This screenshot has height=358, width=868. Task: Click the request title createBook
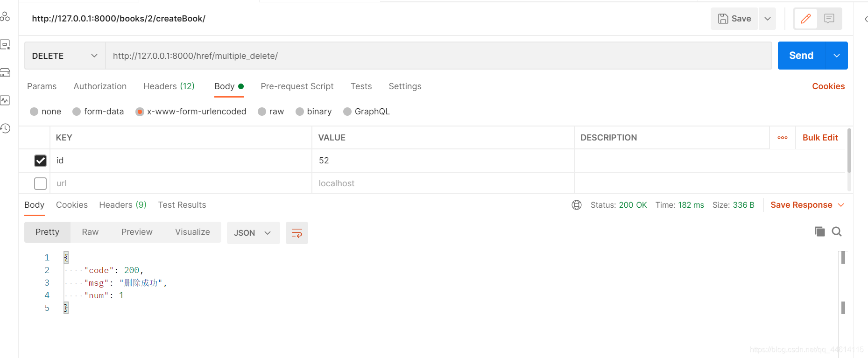coord(119,19)
